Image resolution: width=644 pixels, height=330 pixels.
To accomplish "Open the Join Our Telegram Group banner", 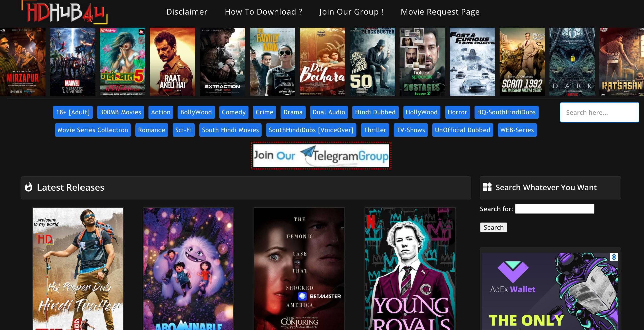I will point(321,156).
